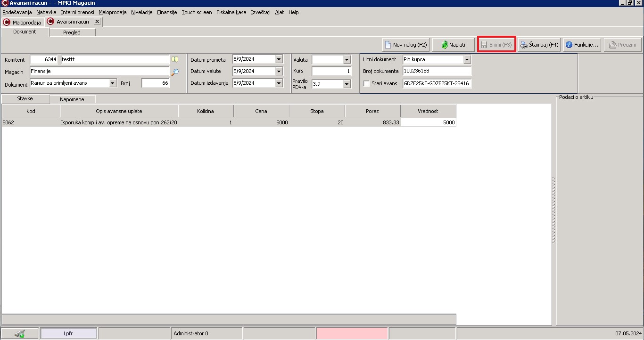Click the yellow info icon beside Komitent name

point(175,60)
